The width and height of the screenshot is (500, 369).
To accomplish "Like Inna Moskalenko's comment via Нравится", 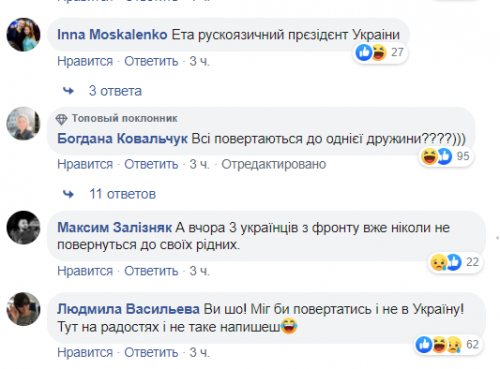I will point(85,61).
